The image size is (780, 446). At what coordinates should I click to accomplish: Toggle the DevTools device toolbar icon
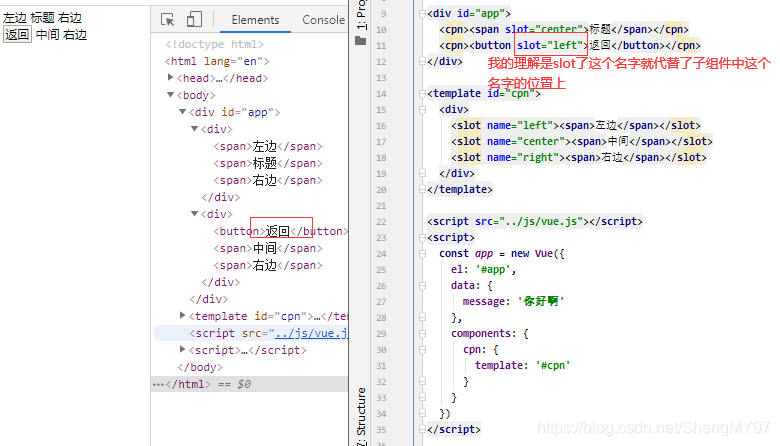194,19
